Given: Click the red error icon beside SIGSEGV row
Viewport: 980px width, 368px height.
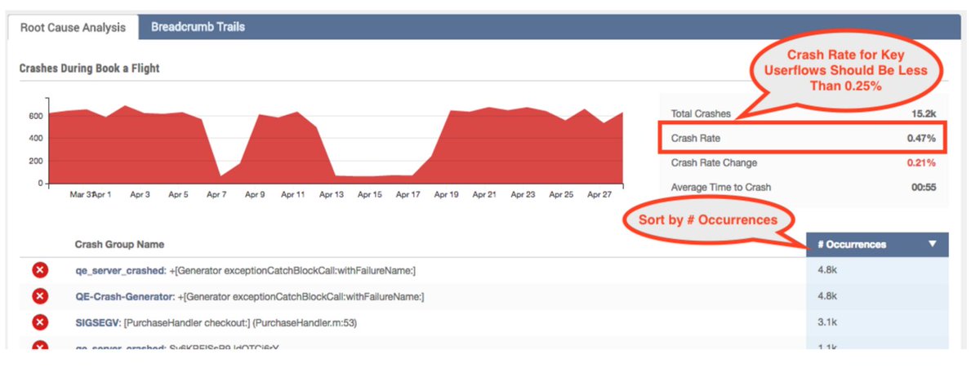Looking at the screenshot, I should (x=39, y=322).
